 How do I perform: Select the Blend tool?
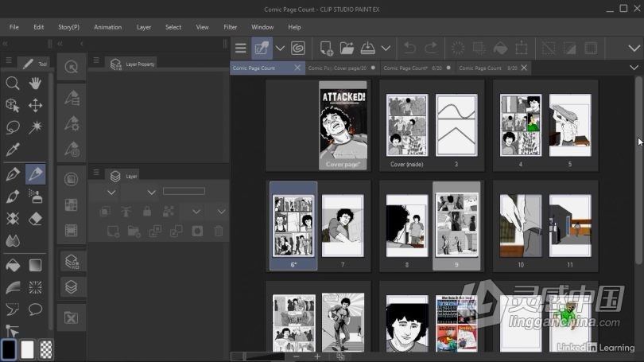tap(12, 241)
